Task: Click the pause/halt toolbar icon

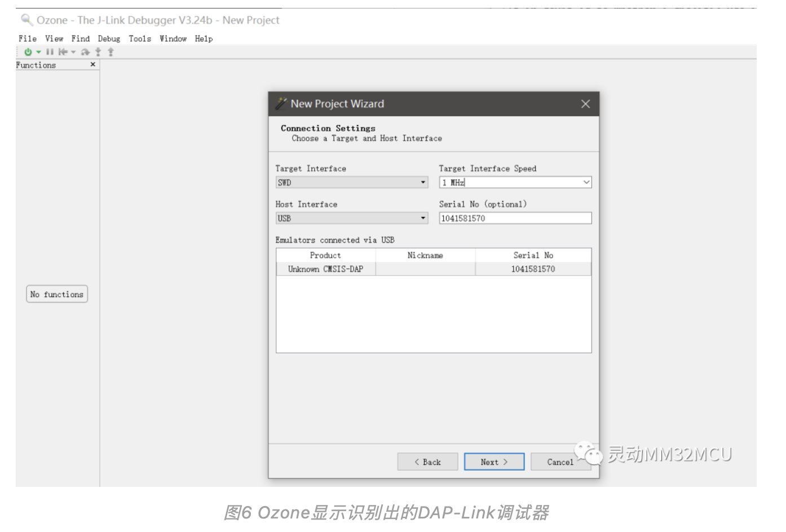Action: coord(50,52)
